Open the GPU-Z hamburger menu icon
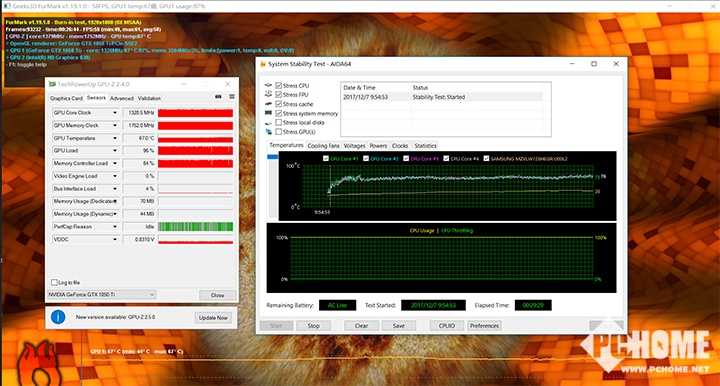This screenshot has height=386, width=720. (x=232, y=97)
